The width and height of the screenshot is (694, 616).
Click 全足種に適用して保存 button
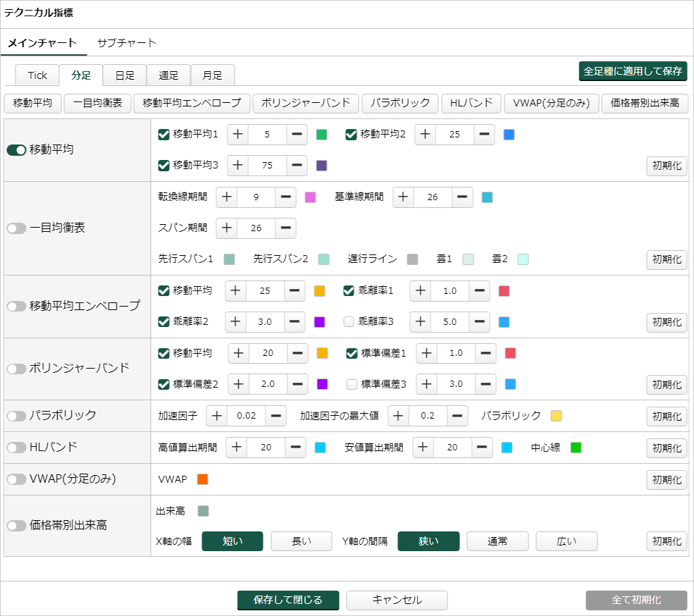pos(633,71)
